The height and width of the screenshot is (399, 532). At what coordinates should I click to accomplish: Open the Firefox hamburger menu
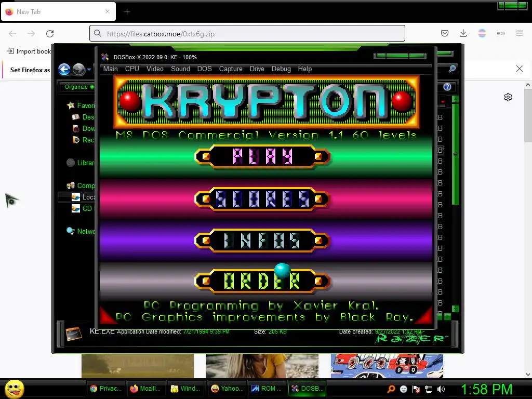[520, 33]
